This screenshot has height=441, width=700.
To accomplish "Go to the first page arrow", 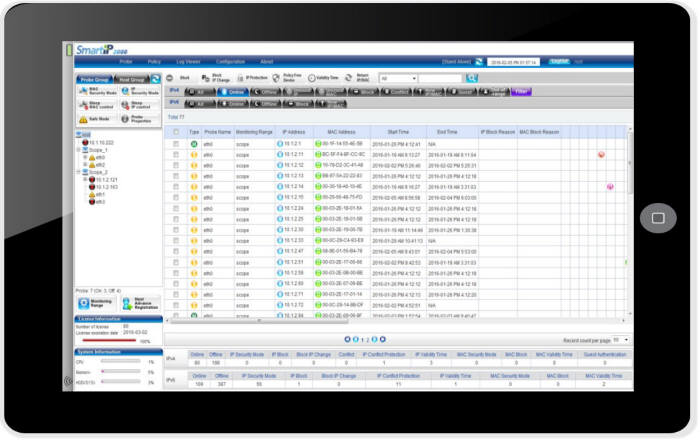I will click(347, 340).
